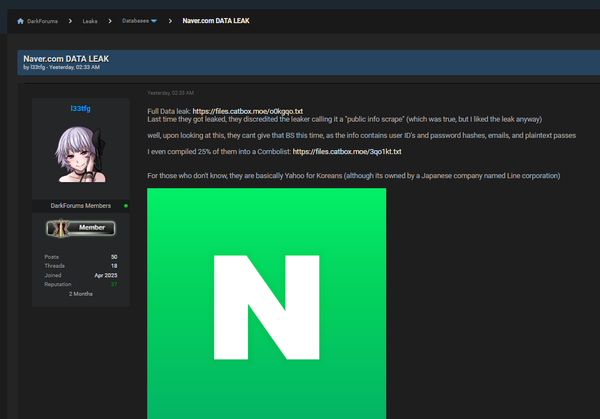This screenshot has height=419, width=600.
Task: Click the chevron separator after DarkForums
Action: pyautogui.click(x=70, y=21)
